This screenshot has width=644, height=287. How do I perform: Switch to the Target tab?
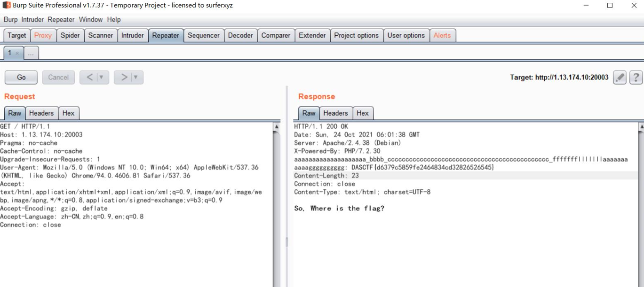pyautogui.click(x=17, y=35)
